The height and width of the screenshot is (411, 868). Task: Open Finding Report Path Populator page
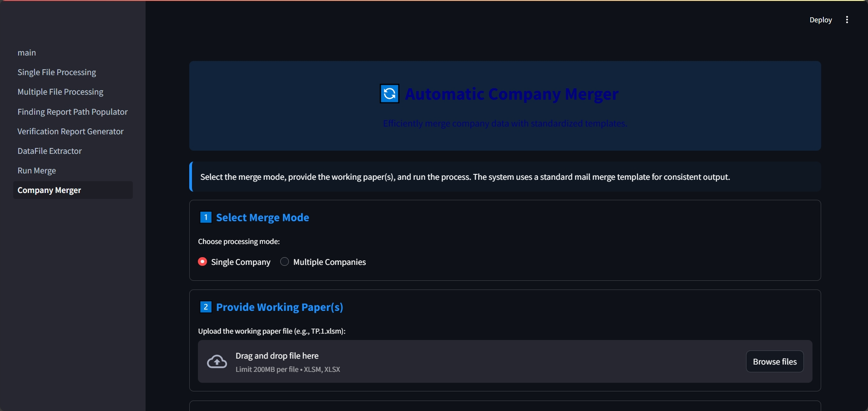coord(73,112)
